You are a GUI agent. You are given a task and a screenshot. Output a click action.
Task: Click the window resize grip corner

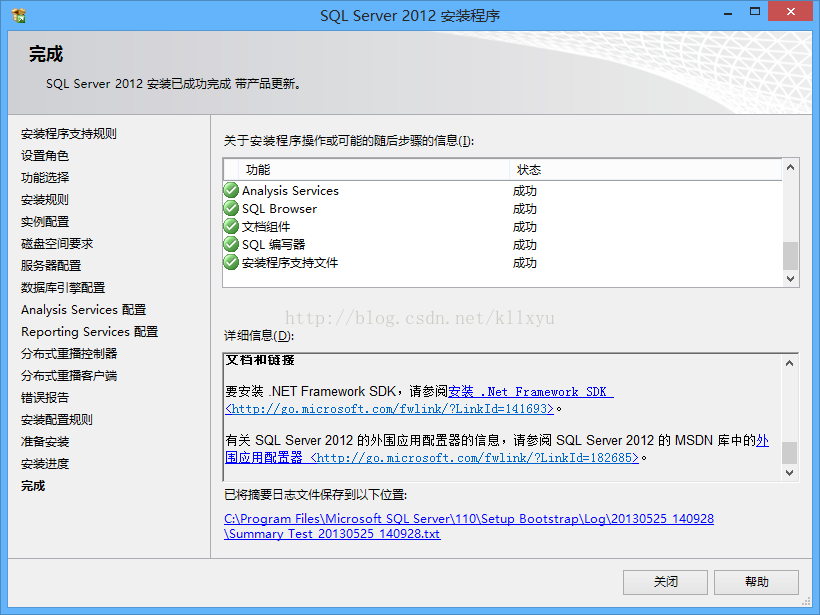[x=806, y=602]
